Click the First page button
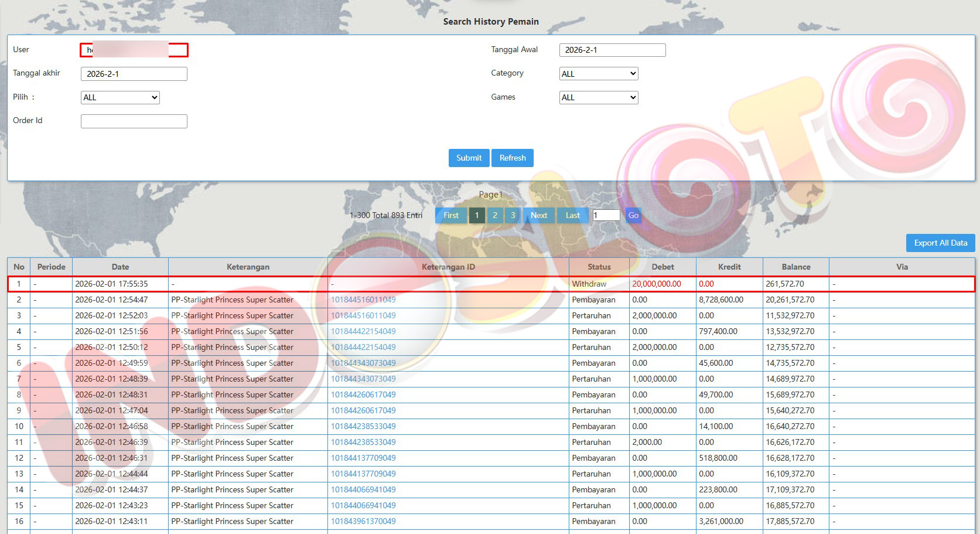980x534 pixels. 451,215
